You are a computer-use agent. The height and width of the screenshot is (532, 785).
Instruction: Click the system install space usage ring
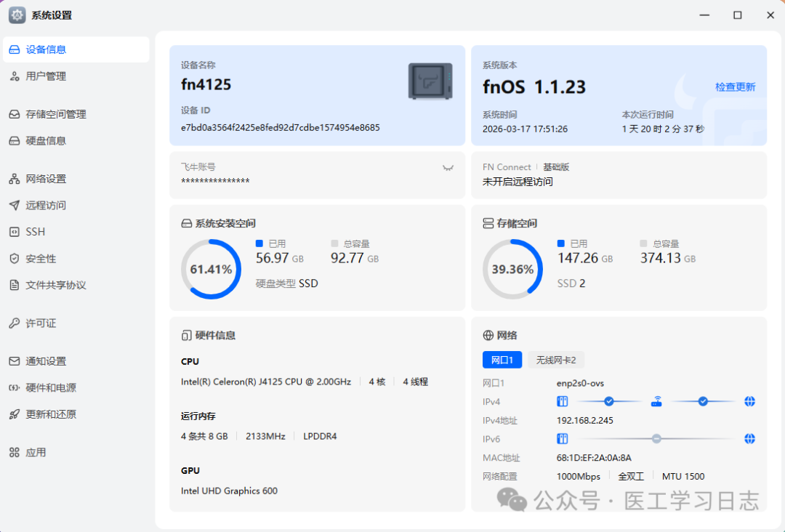tap(211, 269)
